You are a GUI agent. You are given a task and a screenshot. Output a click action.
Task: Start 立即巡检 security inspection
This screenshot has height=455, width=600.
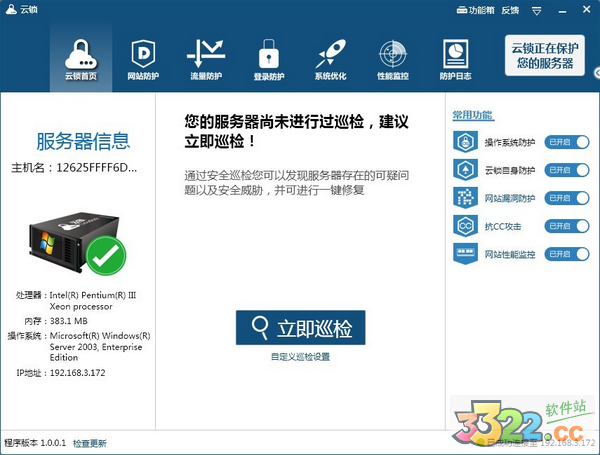point(300,328)
